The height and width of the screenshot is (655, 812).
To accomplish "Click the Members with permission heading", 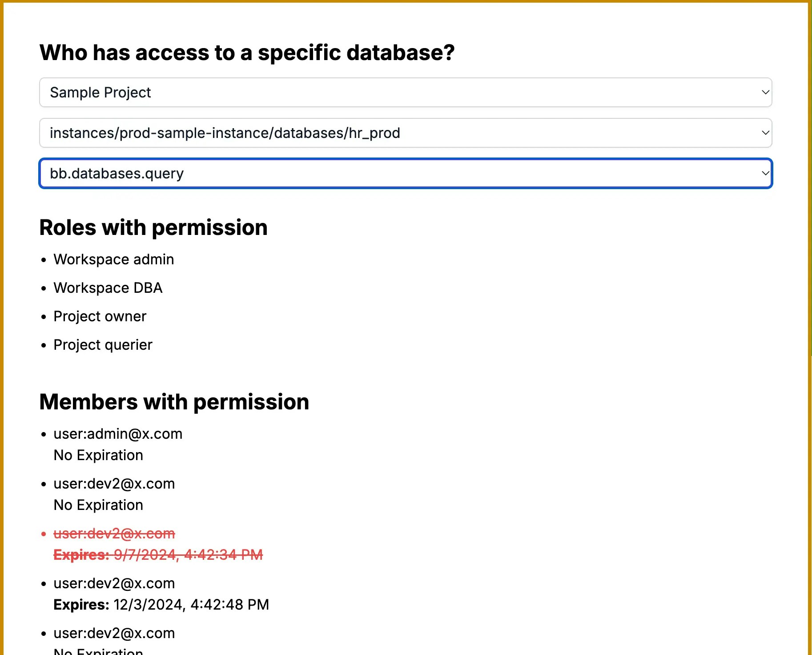I will (x=174, y=402).
